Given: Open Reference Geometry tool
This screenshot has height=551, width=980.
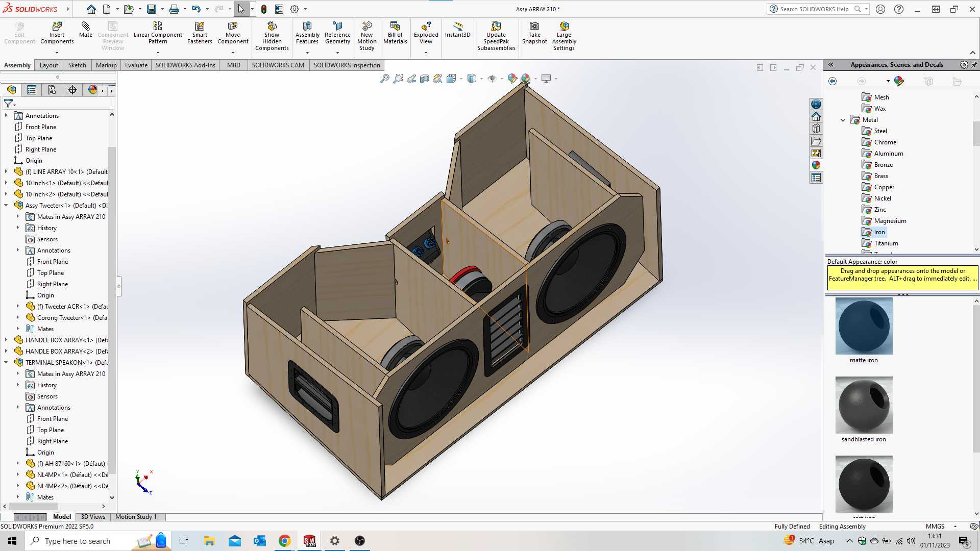Looking at the screenshot, I should [337, 33].
